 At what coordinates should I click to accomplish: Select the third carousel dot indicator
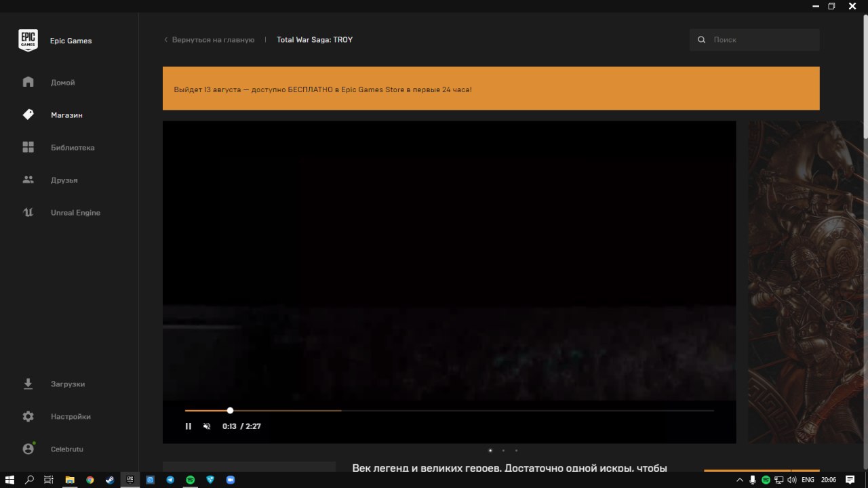click(516, 450)
